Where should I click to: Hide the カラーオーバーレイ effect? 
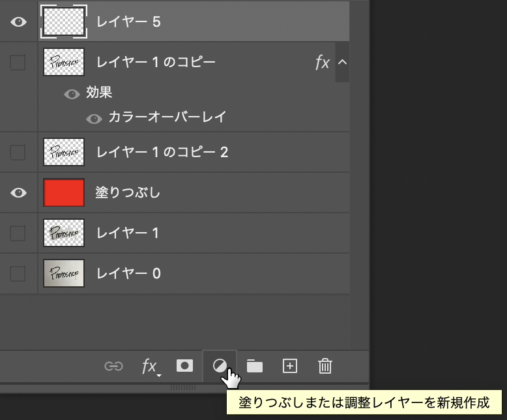coord(94,118)
